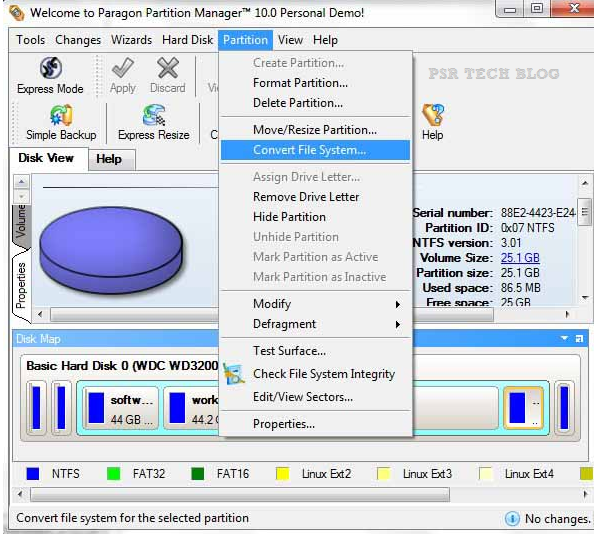Select the 'softw...' 44 GB partition
Screen dimensions: 594x534
(121, 408)
